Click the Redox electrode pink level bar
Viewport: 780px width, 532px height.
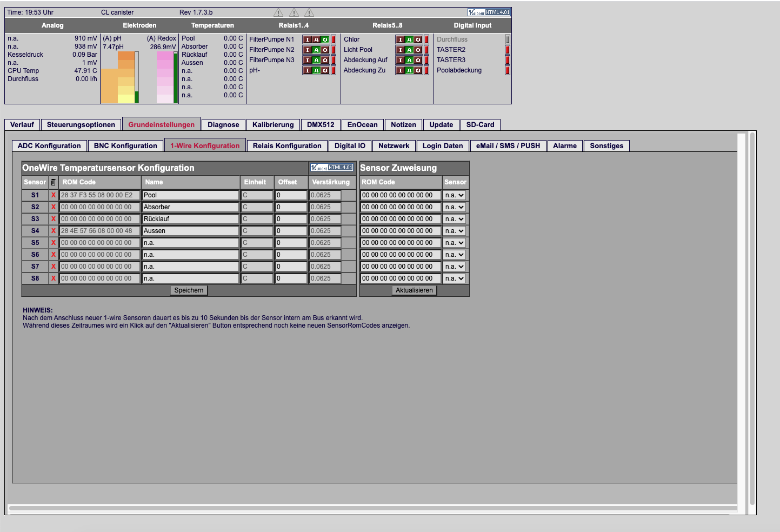[x=165, y=77]
